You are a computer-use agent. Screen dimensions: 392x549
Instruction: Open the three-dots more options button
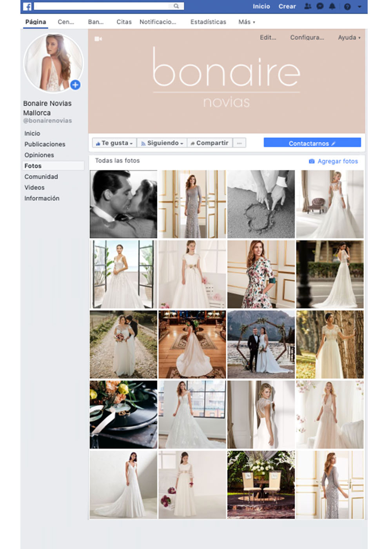point(239,143)
